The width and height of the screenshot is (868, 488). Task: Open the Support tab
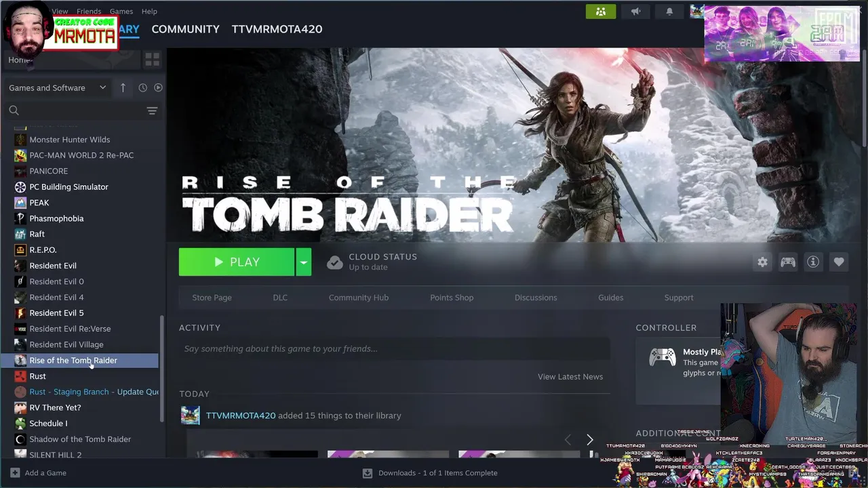click(x=679, y=298)
